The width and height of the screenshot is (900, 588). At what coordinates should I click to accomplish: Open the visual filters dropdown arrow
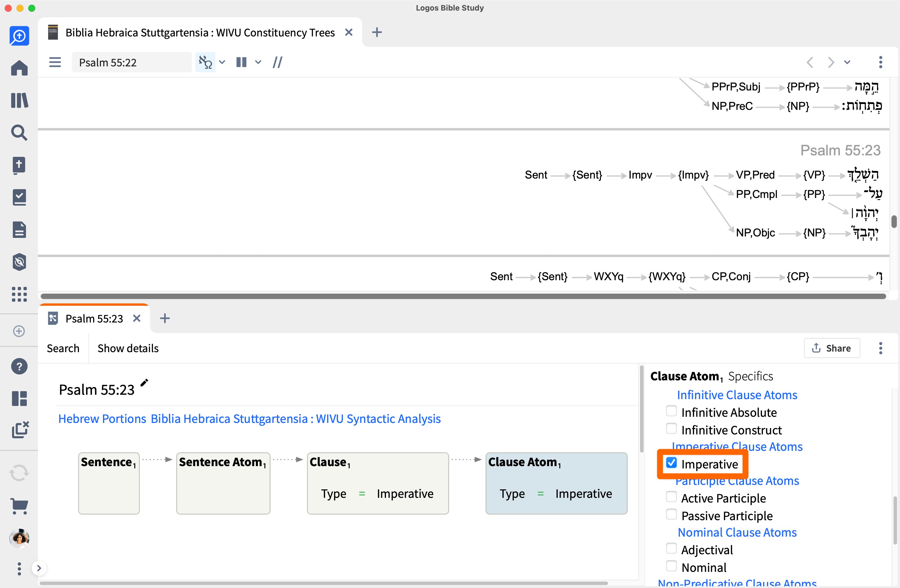pos(222,62)
